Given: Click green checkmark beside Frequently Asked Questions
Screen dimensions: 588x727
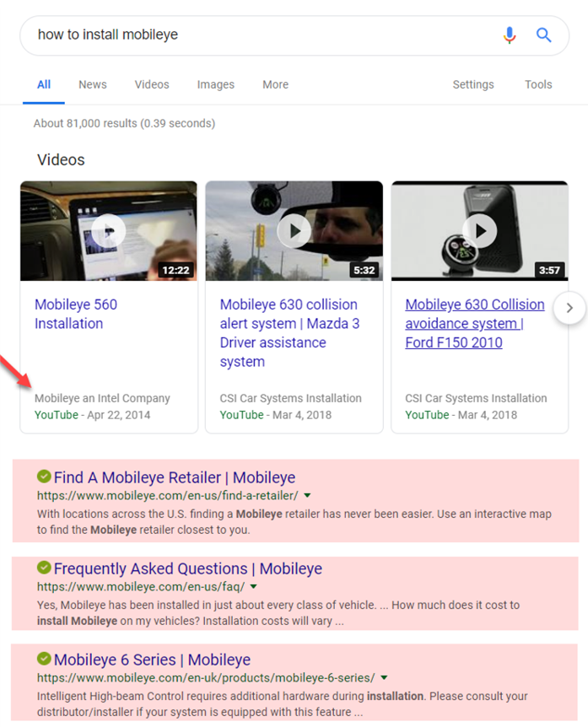Looking at the screenshot, I should coord(44,568).
